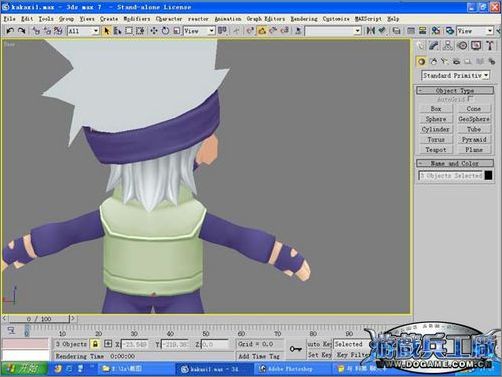Collapse the Object Type rollout
The height and width of the screenshot is (377, 502).
click(455, 90)
